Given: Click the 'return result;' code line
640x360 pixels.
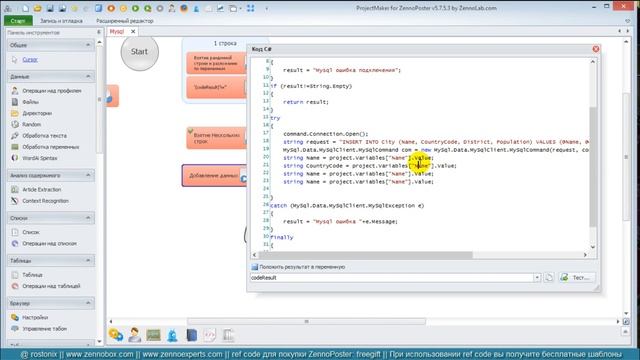Looking at the screenshot, I should [306, 102].
